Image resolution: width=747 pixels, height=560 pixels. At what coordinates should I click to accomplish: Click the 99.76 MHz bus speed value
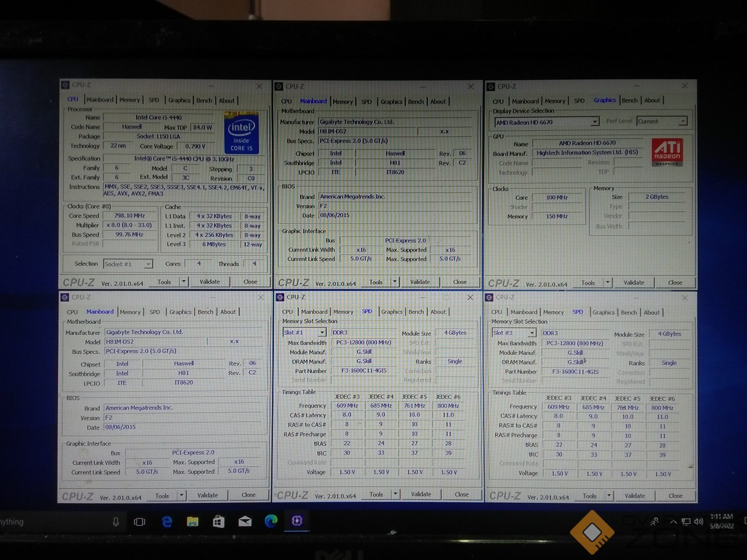pyautogui.click(x=129, y=235)
